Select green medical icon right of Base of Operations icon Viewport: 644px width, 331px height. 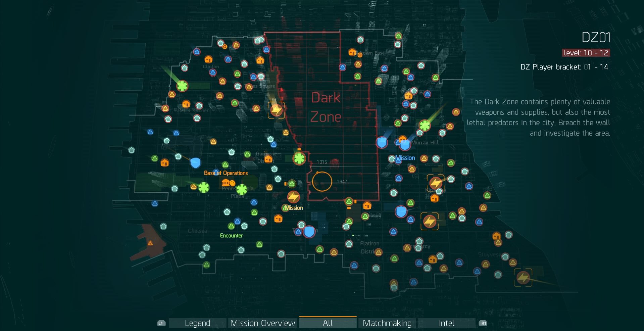[x=242, y=189]
